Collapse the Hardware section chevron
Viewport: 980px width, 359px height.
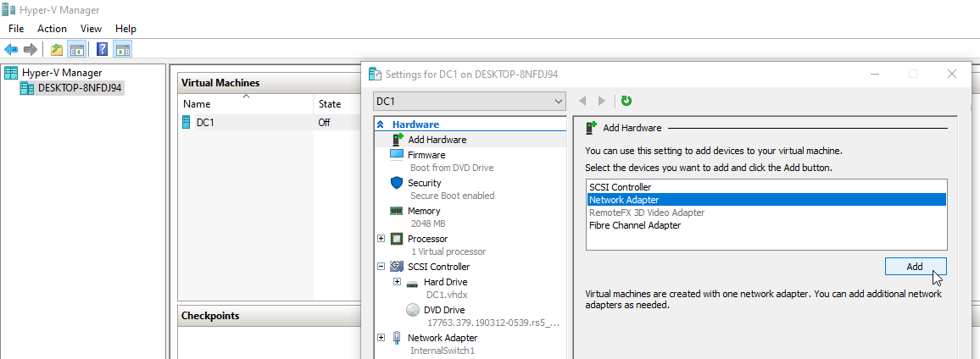[380, 124]
